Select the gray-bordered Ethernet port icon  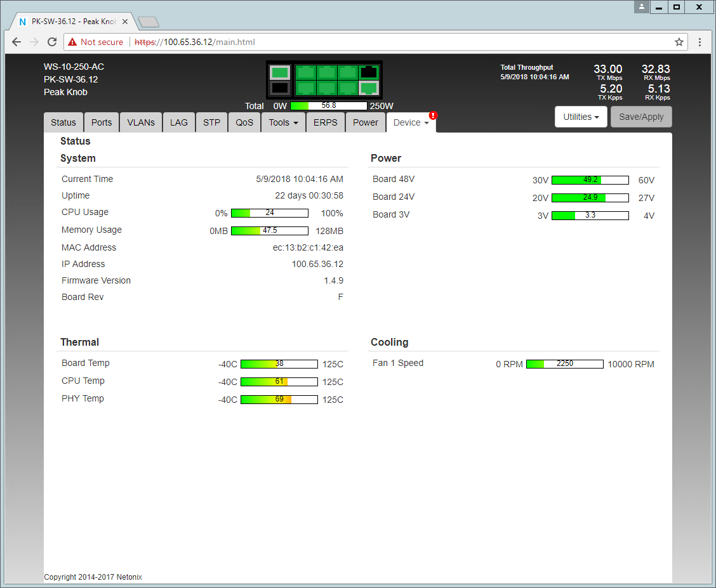pos(369,88)
